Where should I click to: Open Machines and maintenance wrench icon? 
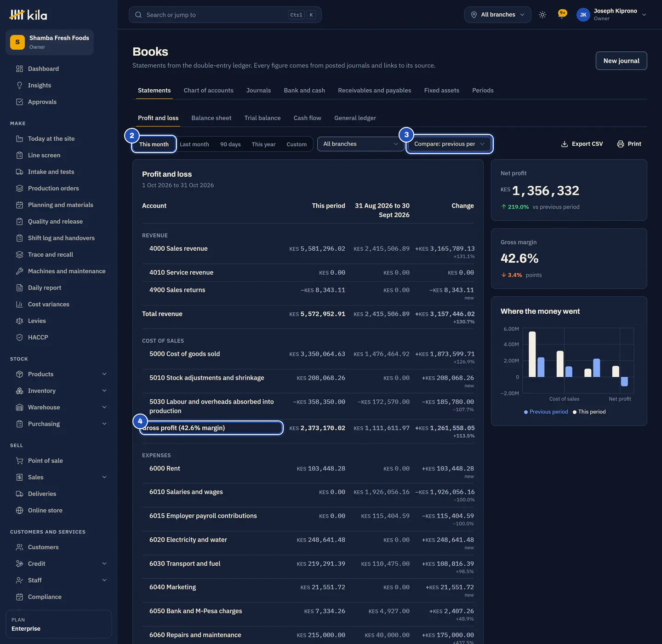[19, 271]
